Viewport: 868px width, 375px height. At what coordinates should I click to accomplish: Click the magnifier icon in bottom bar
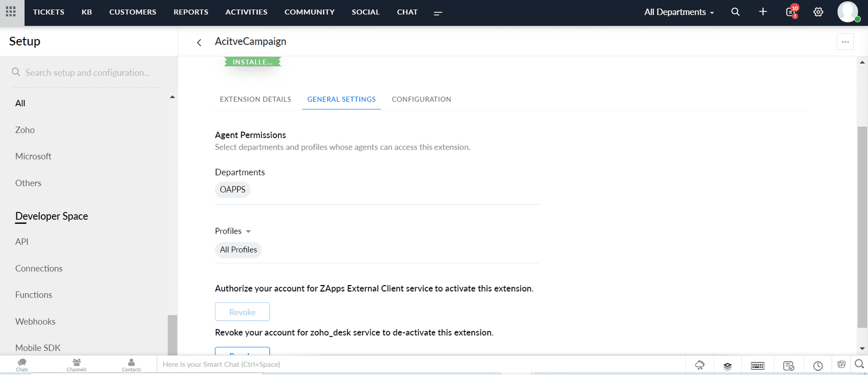(x=859, y=364)
